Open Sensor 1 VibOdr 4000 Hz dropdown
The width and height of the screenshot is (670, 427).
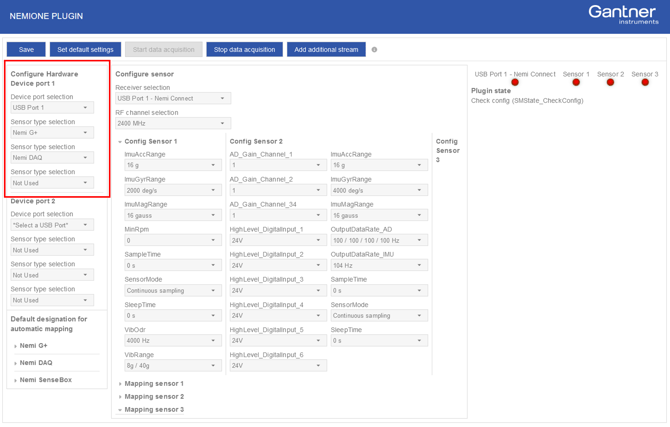coord(173,341)
